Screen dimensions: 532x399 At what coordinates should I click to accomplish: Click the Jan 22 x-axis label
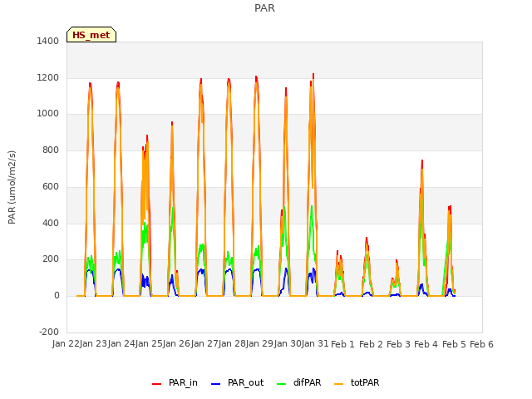[x=66, y=343]
